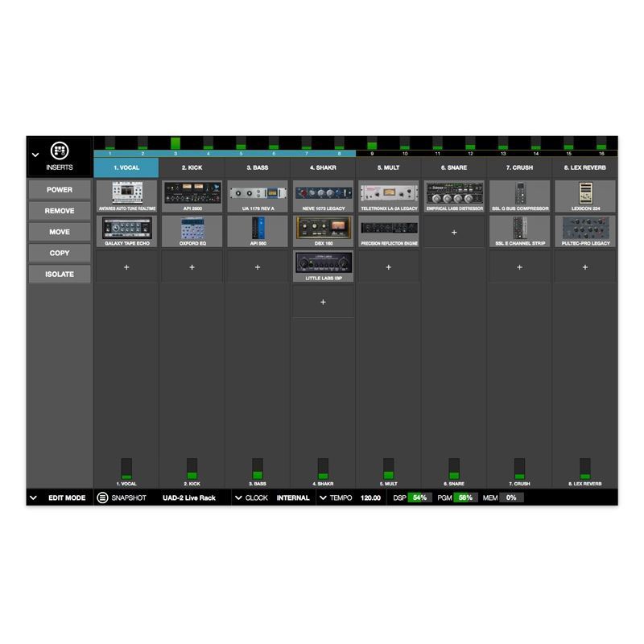Select the API 2500 plugin on Kick

click(x=192, y=196)
